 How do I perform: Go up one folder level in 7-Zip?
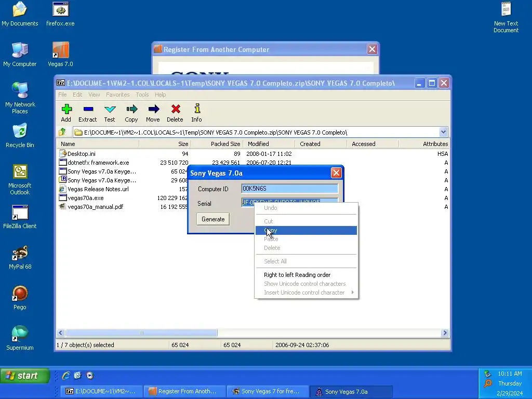[62, 132]
